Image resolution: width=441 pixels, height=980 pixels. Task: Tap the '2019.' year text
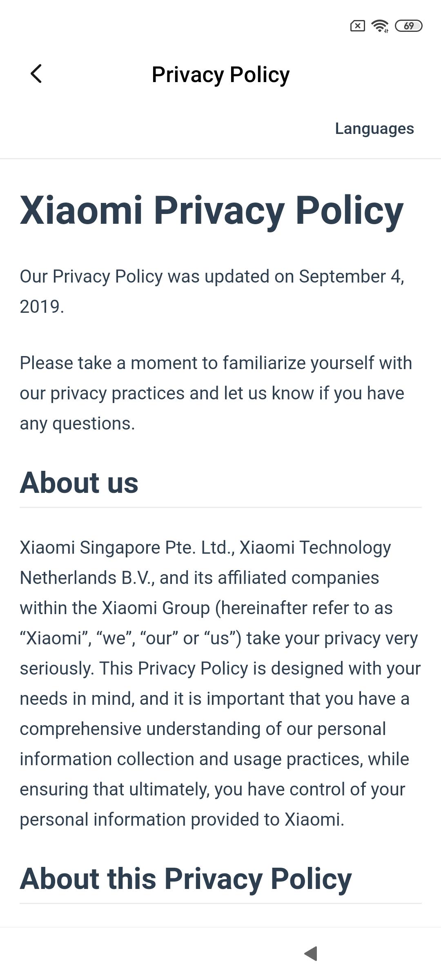42,307
